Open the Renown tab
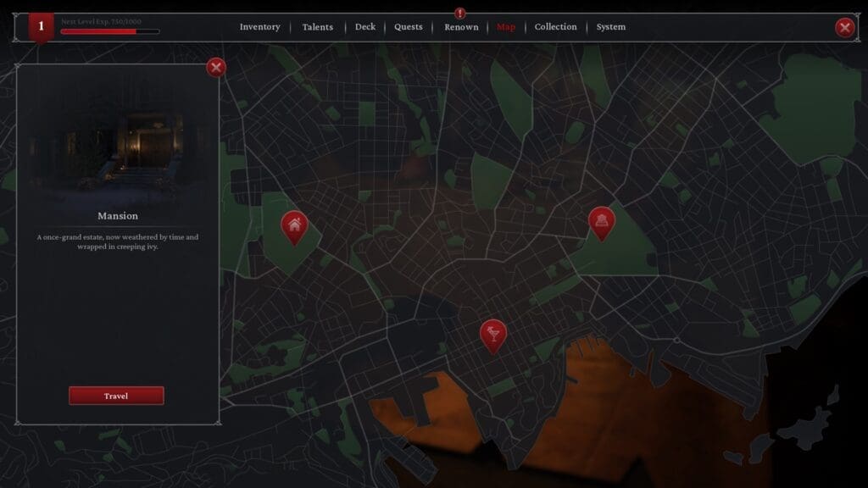Screen dimensions: 868x488 tap(461, 27)
